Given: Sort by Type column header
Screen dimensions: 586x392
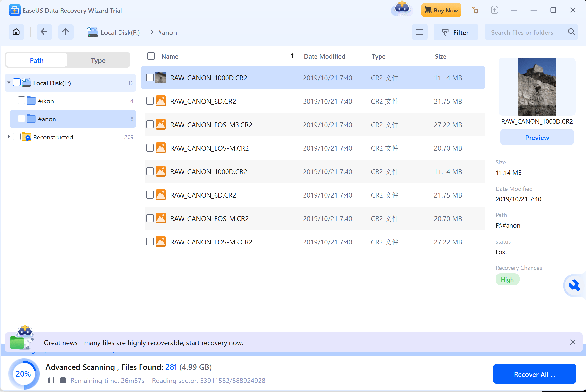Looking at the screenshot, I should 379,56.
